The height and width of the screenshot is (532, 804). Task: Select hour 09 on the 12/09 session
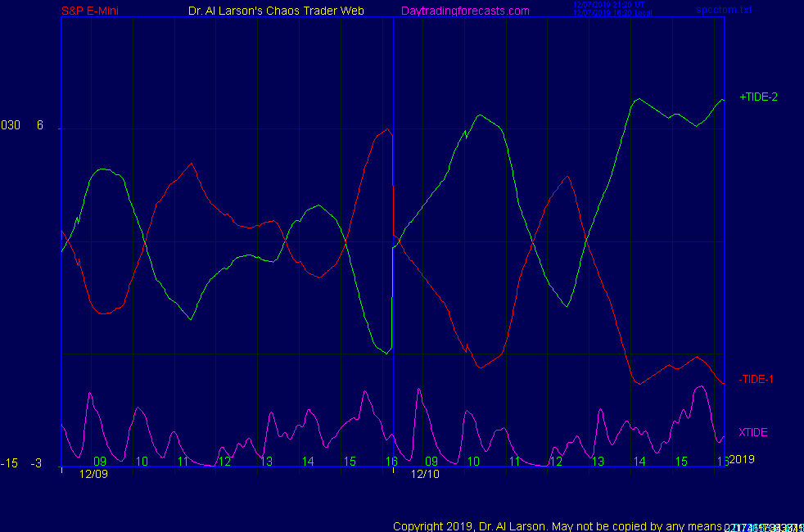coord(100,462)
